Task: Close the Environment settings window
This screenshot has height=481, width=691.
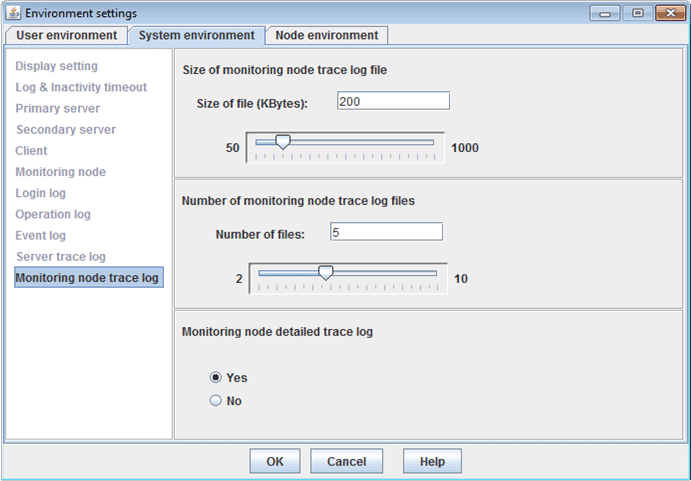Action: coord(670,13)
